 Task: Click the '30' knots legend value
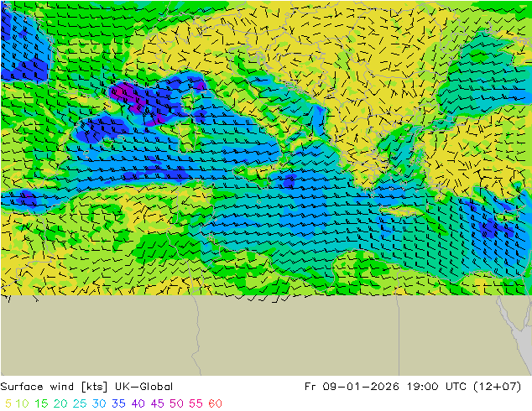point(99,403)
